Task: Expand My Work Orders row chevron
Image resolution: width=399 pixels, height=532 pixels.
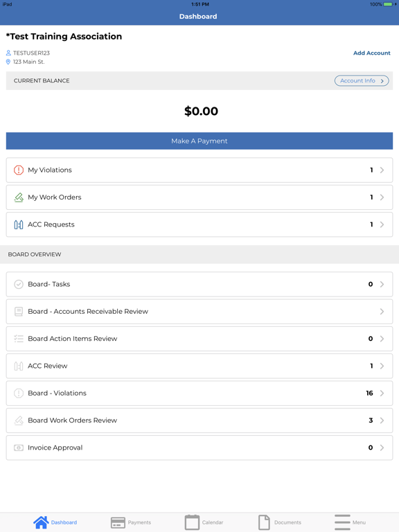Action: 382,197
